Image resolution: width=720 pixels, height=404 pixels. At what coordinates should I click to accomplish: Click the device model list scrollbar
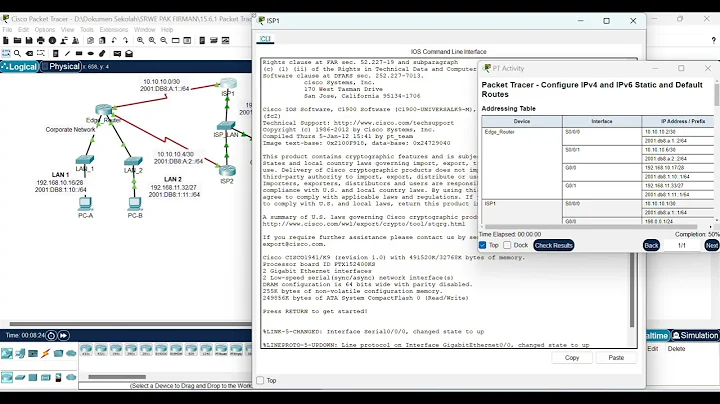117,377
